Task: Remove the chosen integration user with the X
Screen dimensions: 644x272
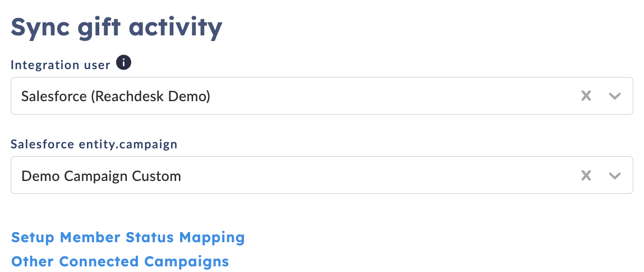Action: pos(586,96)
